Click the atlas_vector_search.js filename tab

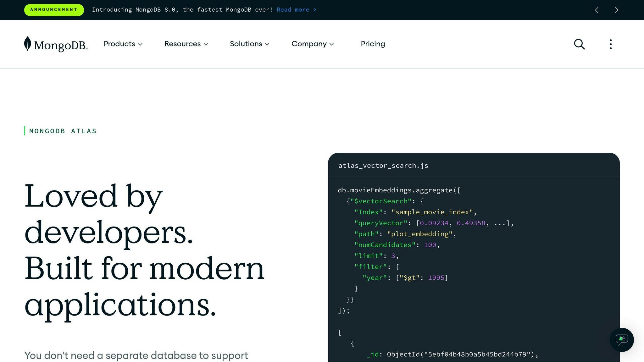click(383, 166)
